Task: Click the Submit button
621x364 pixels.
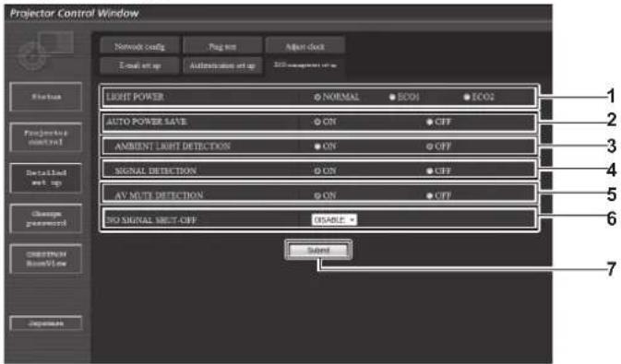Action: (x=318, y=250)
